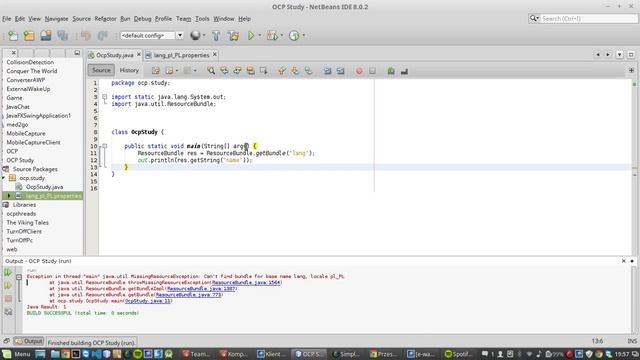Toggle highlight search icon in editor toolbar
640x360 pixels.
(x=250, y=71)
